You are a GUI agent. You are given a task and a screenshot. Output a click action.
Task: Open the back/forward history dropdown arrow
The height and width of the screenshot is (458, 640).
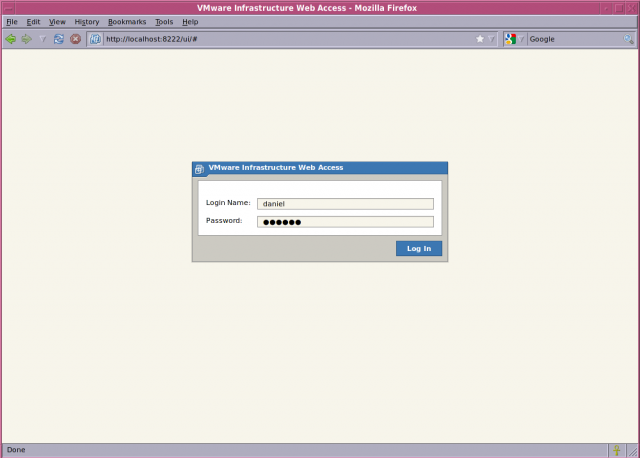(42, 39)
